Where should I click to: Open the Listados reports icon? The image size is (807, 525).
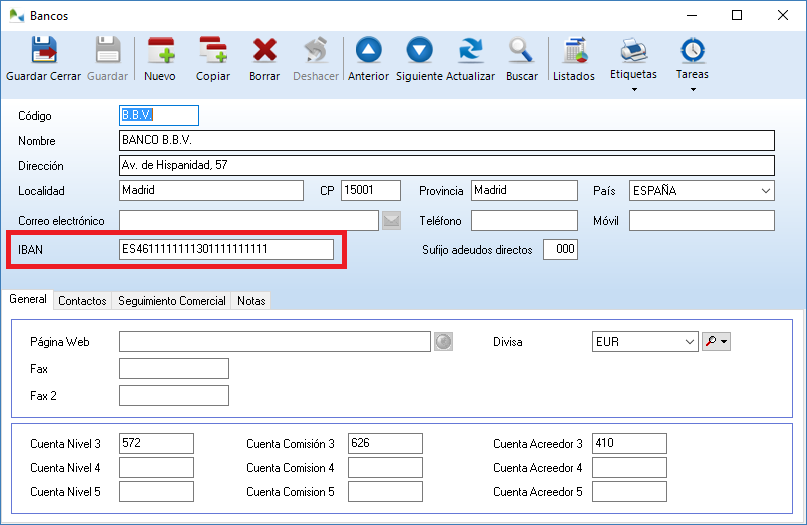click(574, 52)
